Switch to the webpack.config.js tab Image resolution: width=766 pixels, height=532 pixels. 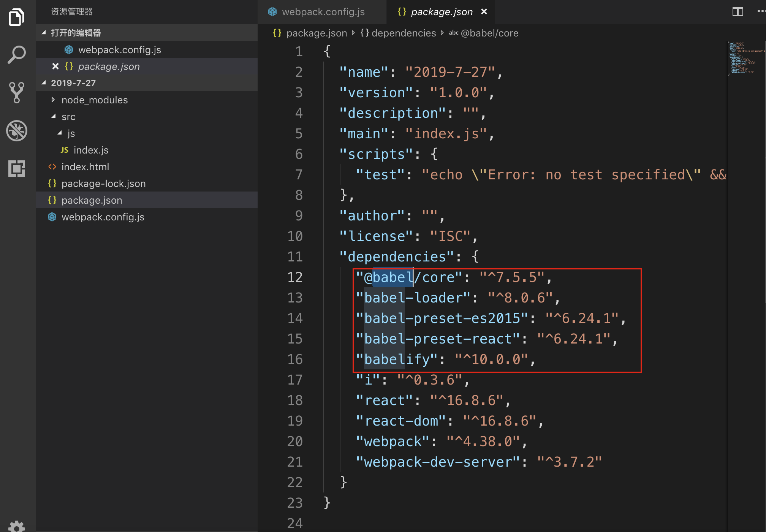coord(323,12)
